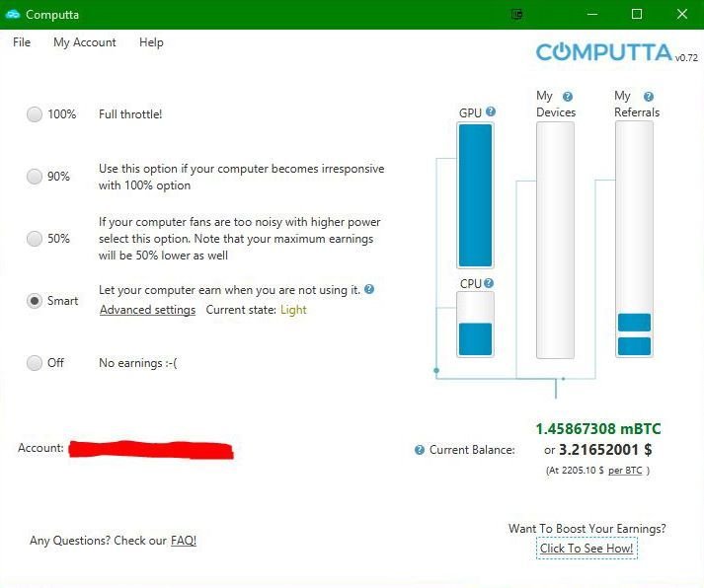704x588 pixels.
Task: Click the 'per BTC' rate link
Action: point(625,471)
